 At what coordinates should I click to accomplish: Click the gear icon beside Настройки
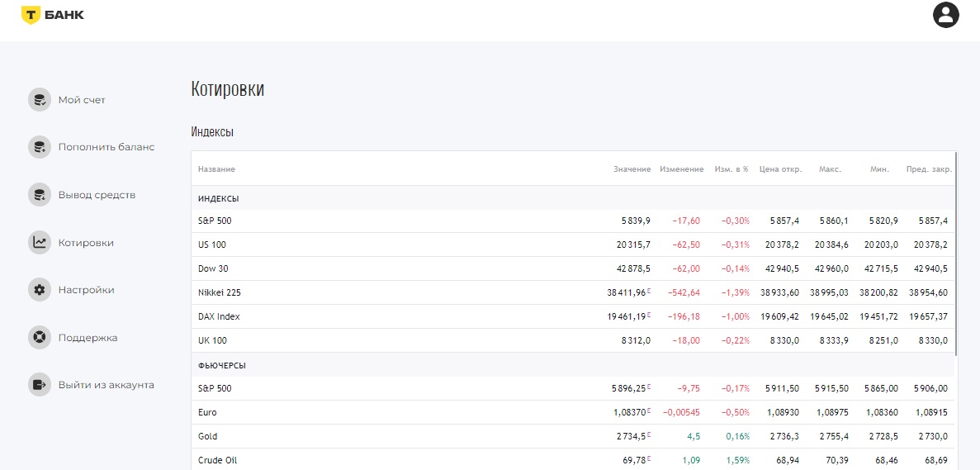pyautogui.click(x=39, y=290)
